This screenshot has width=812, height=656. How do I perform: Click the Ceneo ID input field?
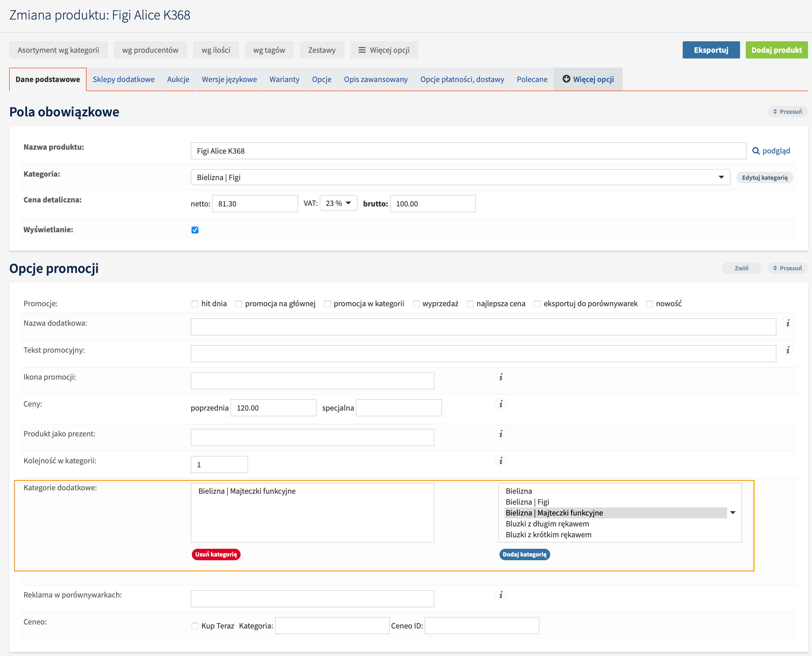[x=482, y=626]
